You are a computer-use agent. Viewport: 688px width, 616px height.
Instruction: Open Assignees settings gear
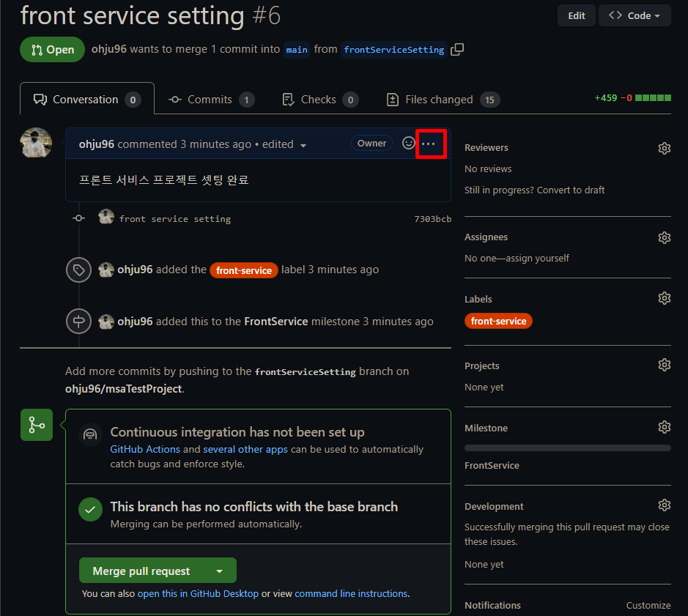[665, 237]
